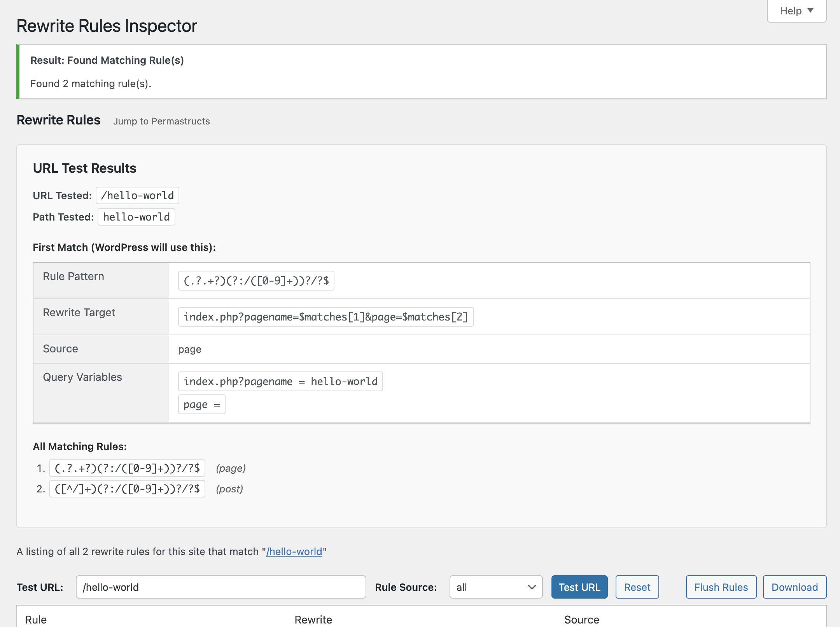Open the /hello-world link in listing sentence
This screenshot has width=840, height=627.
294,552
